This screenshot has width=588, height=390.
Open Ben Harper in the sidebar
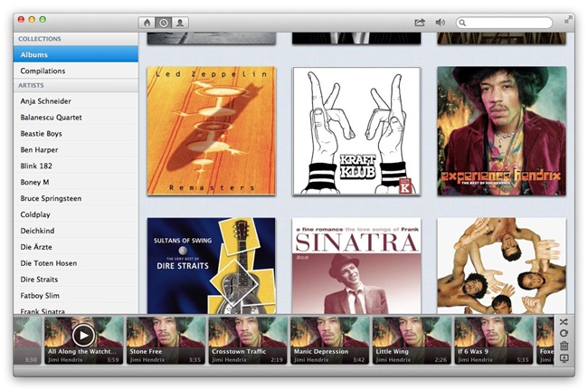[x=76, y=149]
